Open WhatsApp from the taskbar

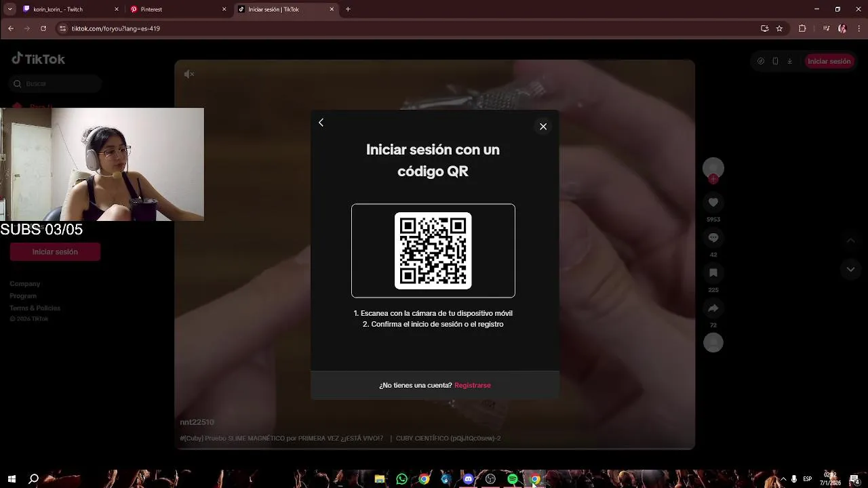click(x=402, y=479)
